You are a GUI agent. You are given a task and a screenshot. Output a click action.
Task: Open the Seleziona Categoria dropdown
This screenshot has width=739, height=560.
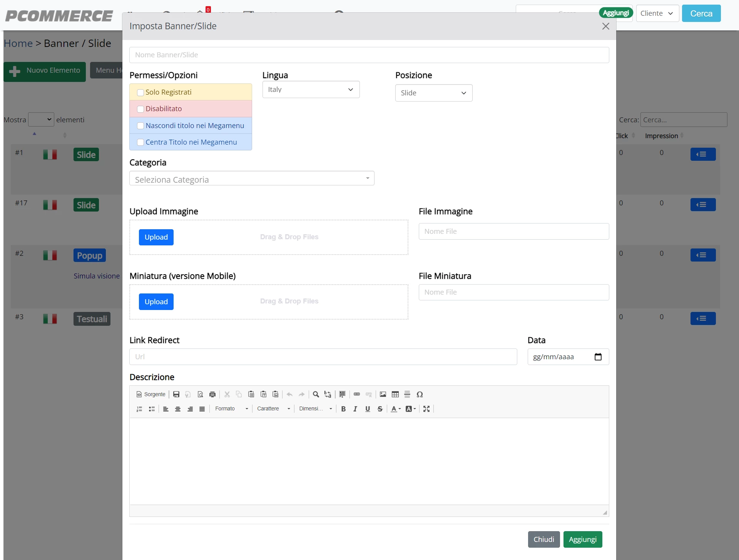[252, 178]
